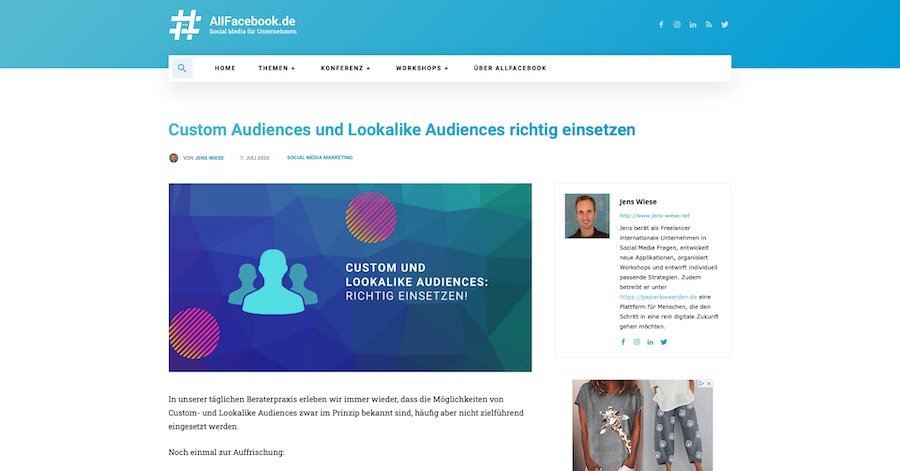Image resolution: width=900 pixels, height=471 pixels.
Task: Click the Custom und Lookalike Audiences banner
Action: pyautogui.click(x=350, y=278)
